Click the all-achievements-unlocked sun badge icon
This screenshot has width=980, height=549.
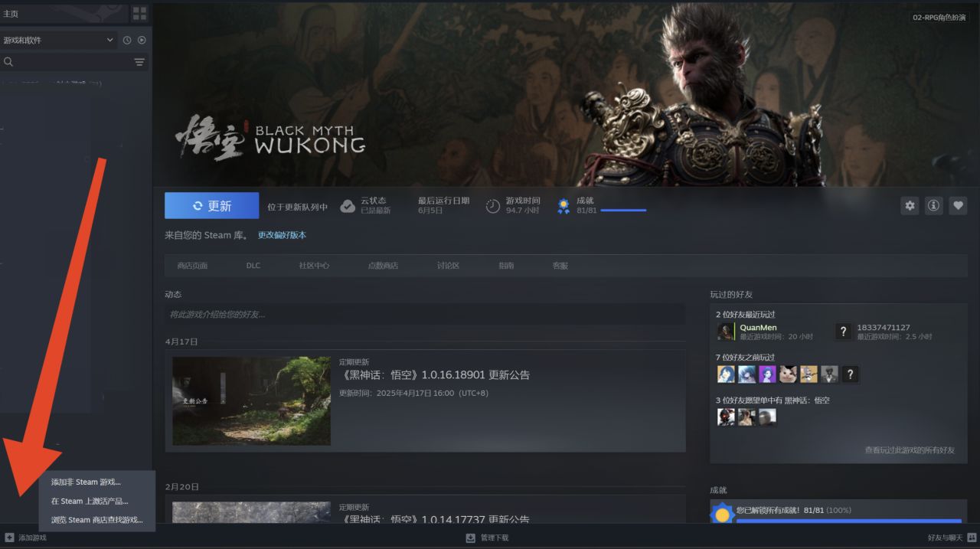pos(722,514)
